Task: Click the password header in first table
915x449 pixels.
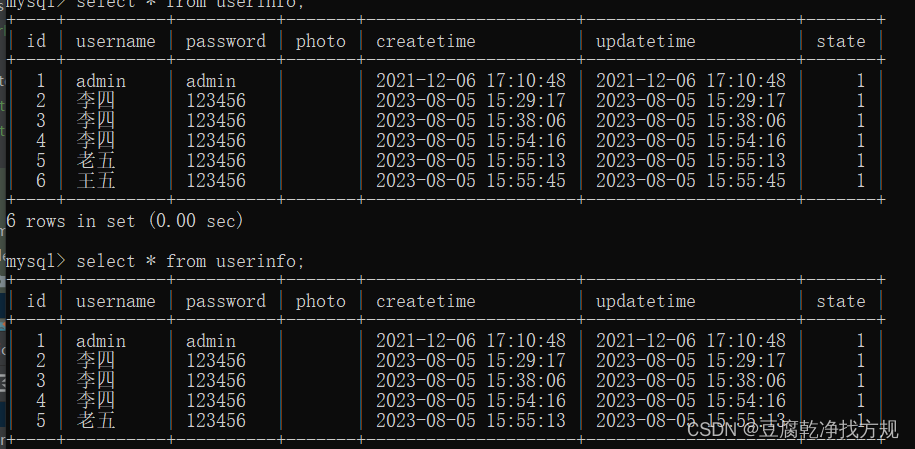Action: point(226,41)
